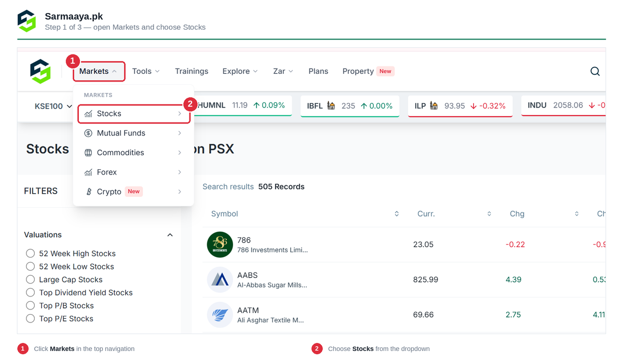Screen dimensions: 623x364
Task: Click the mosque icon beside ILP ticker
Action: click(434, 105)
